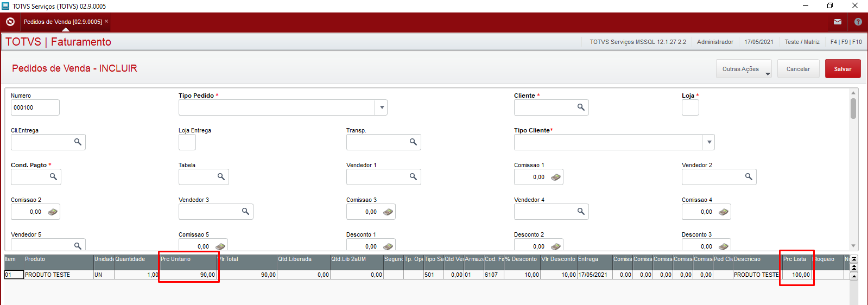Open the mail envelope icon
Image resolution: width=868 pixels, height=305 pixels.
pyautogui.click(x=838, y=22)
